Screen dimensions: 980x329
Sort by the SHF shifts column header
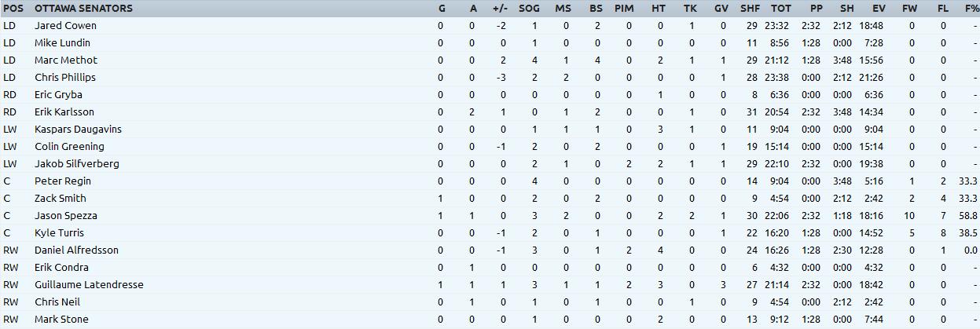[x=750, y=8]
